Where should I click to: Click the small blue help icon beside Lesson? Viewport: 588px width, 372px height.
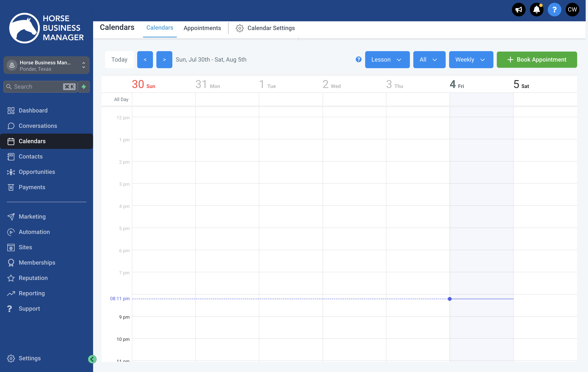click(359, 59)
